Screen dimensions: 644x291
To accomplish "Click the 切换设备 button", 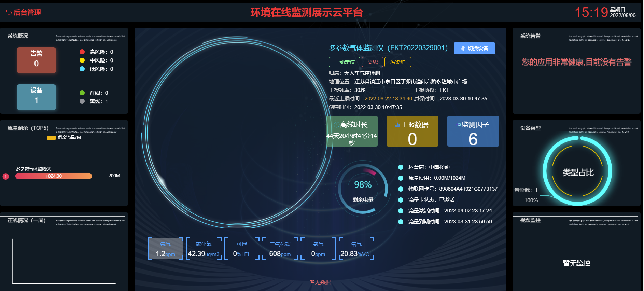I will [474, 48].
